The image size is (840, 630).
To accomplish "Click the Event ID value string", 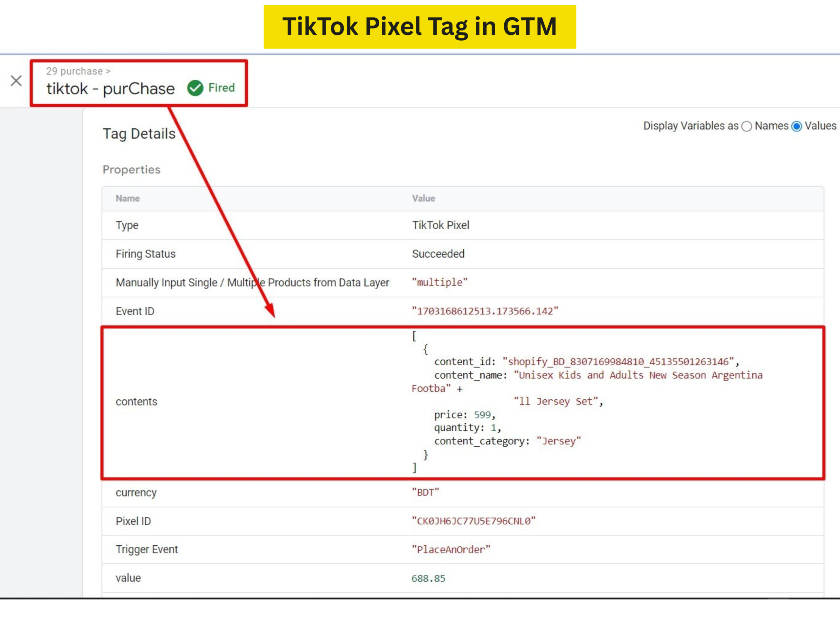I will (x=485, y=311).
